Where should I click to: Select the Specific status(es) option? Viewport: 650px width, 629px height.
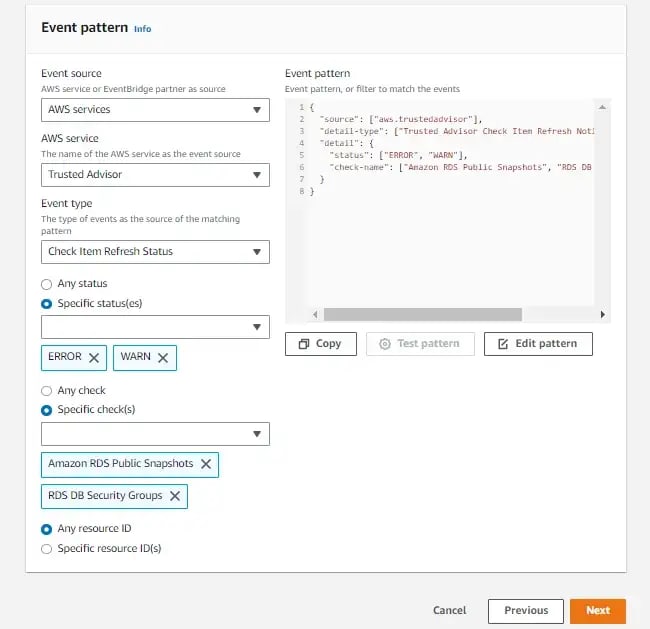[x=46, y=304]
